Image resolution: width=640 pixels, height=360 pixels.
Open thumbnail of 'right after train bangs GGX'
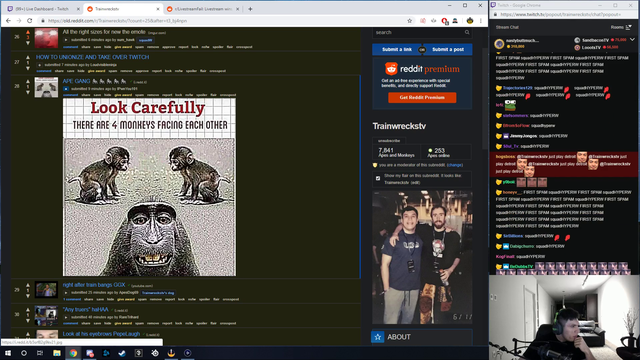point(46,289)
